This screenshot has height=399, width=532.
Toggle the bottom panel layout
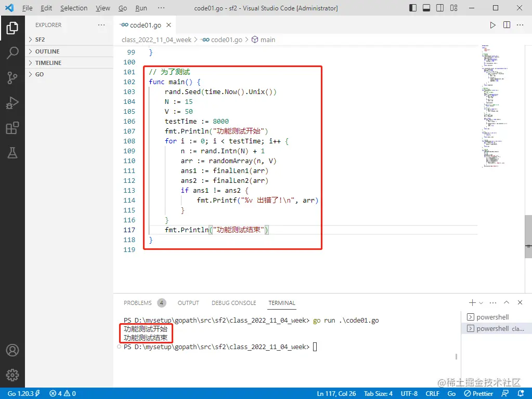(x=426, y=8)
